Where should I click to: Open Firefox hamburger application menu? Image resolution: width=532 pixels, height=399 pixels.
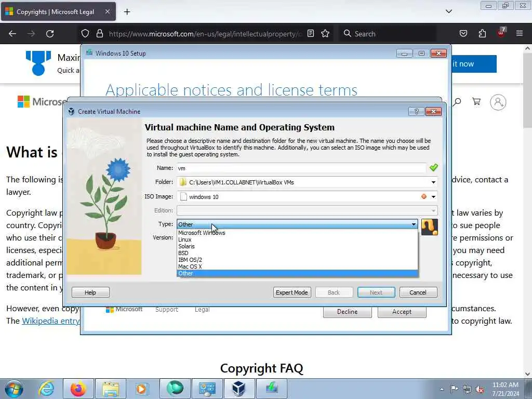tap(520, 34)
